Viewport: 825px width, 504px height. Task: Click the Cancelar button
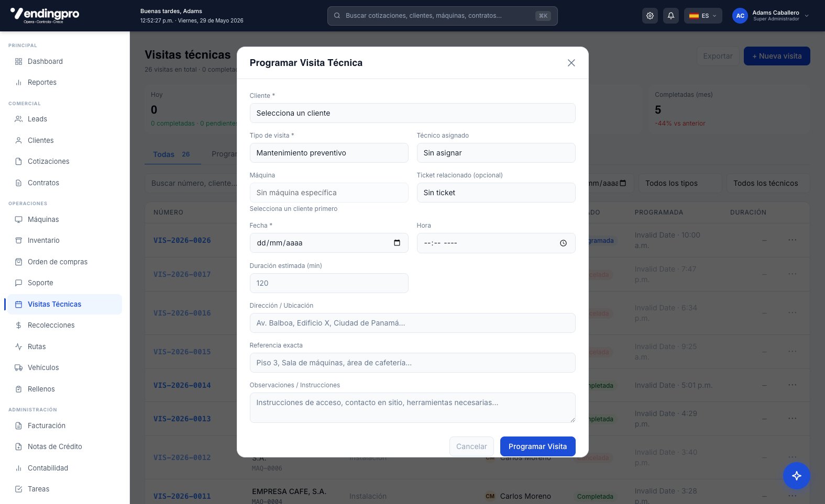point(471,446)
